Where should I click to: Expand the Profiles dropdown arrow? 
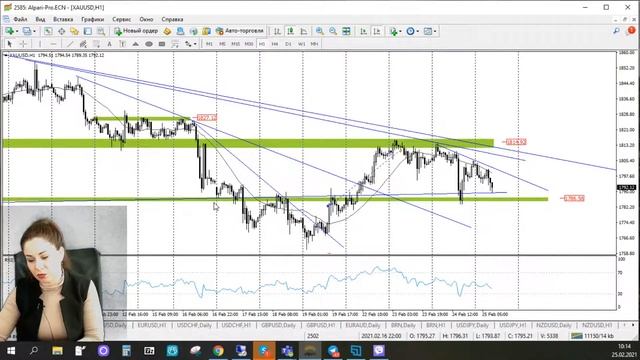click(34, 31)
